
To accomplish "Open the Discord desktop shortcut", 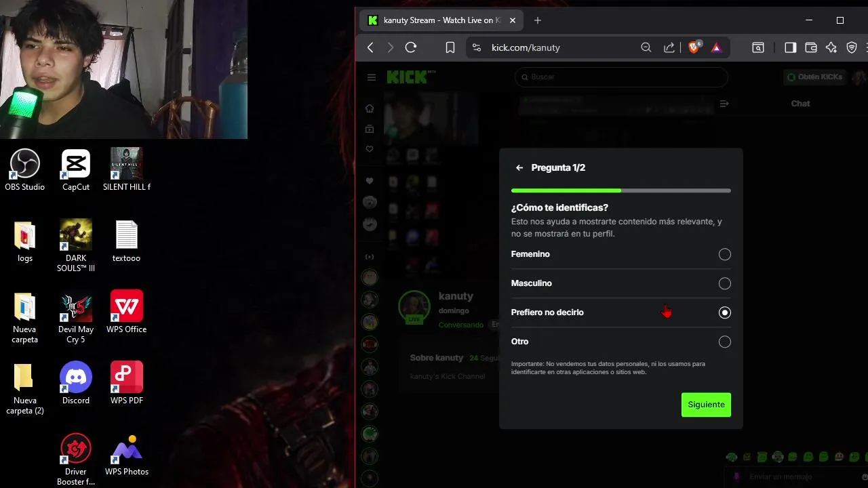I will pyautogui.click(x=76, y=383).
